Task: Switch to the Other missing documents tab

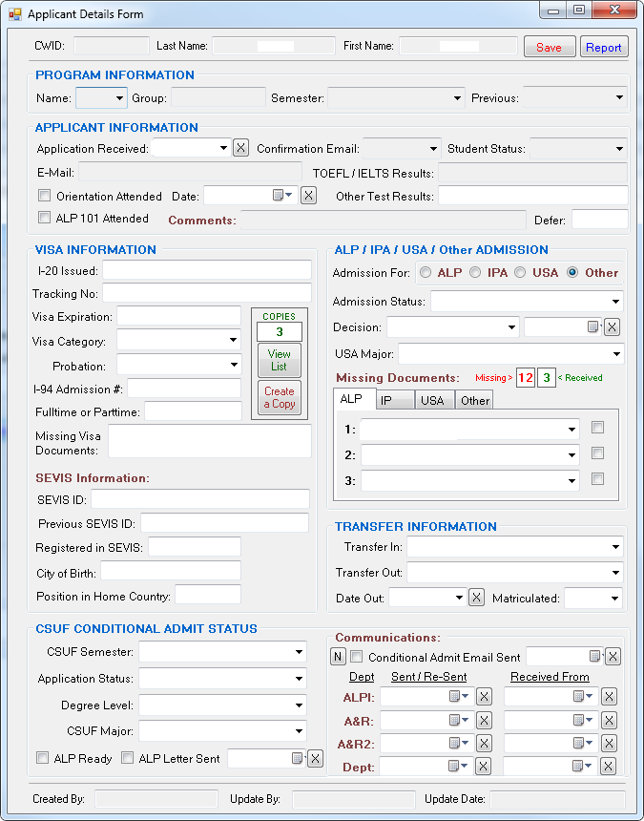Action: 474,401
